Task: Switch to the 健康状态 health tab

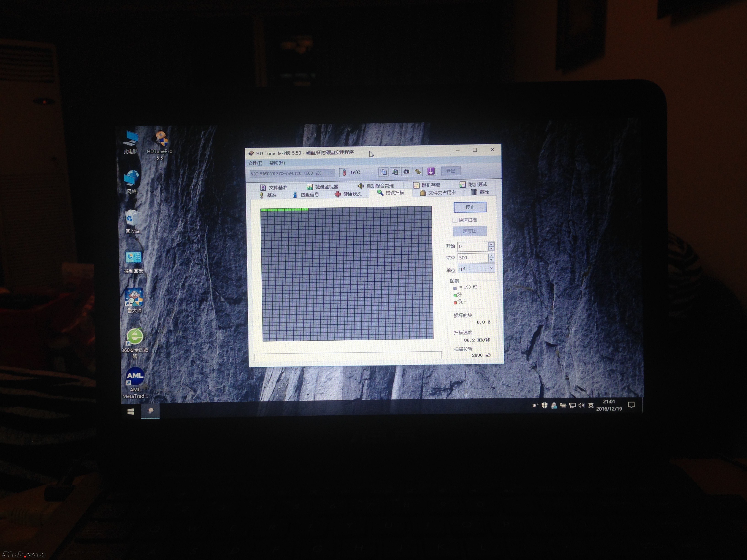Action: click(x=348, y=194)
